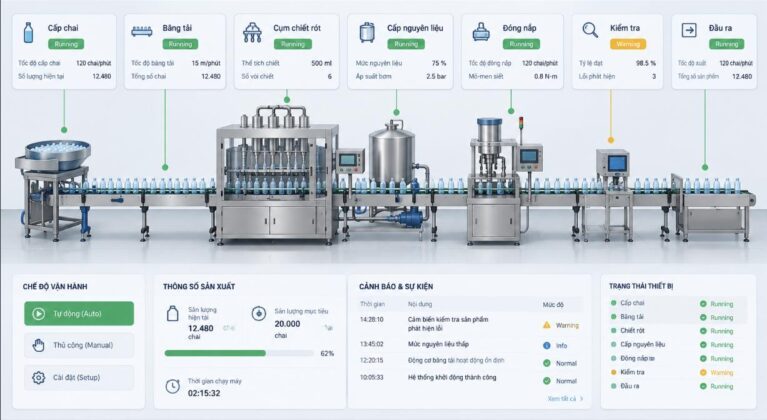Open Cài đặt (Setup) mode
Image resolution: width=767 pixels, height=420 pixels.
(x=79, y=377)
